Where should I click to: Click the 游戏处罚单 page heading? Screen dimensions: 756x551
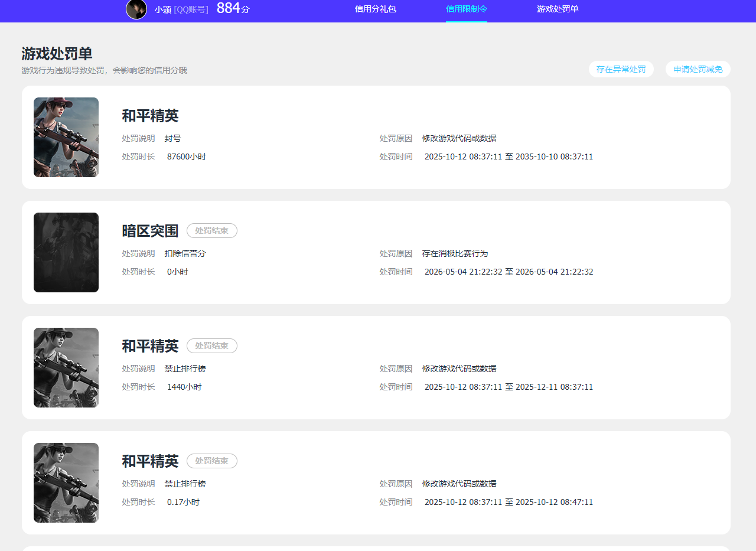tap(57, 54)
